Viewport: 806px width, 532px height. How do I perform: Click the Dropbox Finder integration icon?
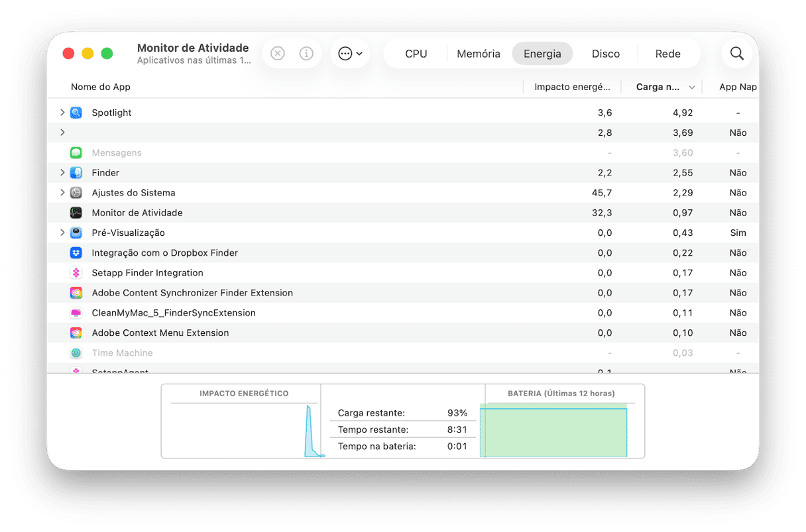click(x=76, y=253)
